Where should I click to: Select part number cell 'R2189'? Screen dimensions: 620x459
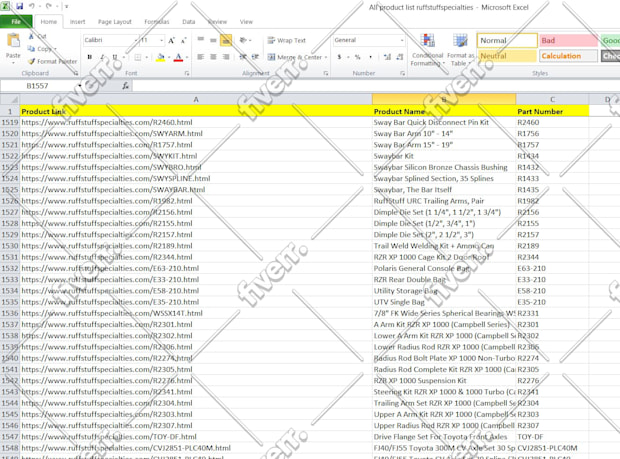552,246
